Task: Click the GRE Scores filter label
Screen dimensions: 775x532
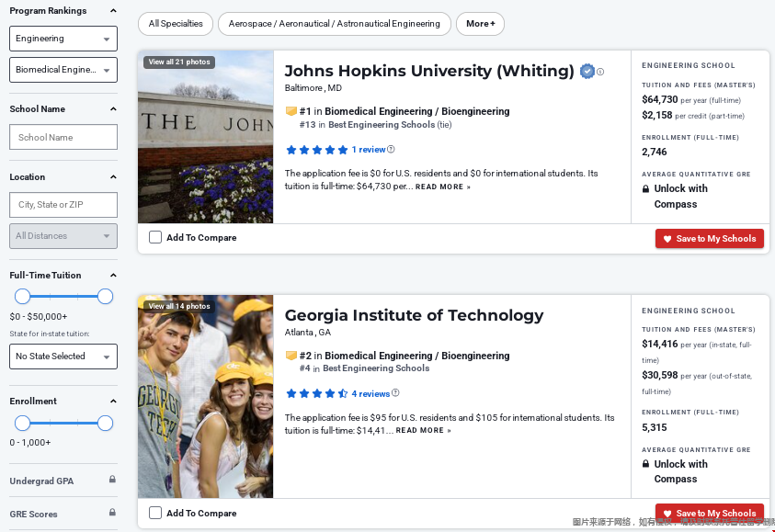Action: pos(34,514)
